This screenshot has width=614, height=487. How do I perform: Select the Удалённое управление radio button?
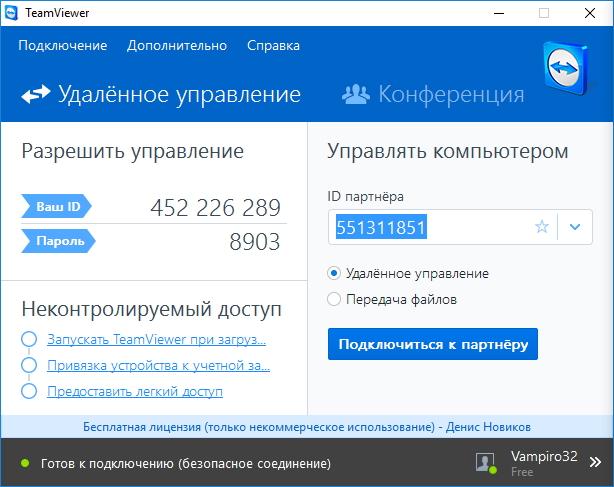[334, 273]
